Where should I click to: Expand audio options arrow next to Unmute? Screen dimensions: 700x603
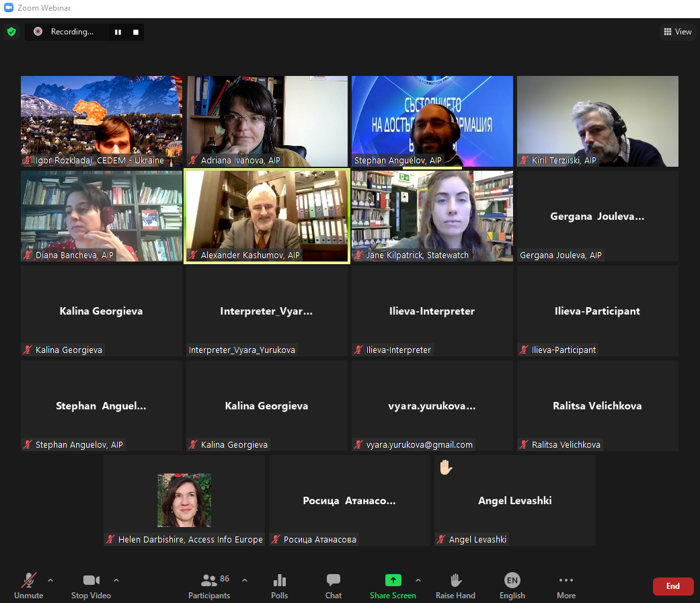(x=50, y=580)
